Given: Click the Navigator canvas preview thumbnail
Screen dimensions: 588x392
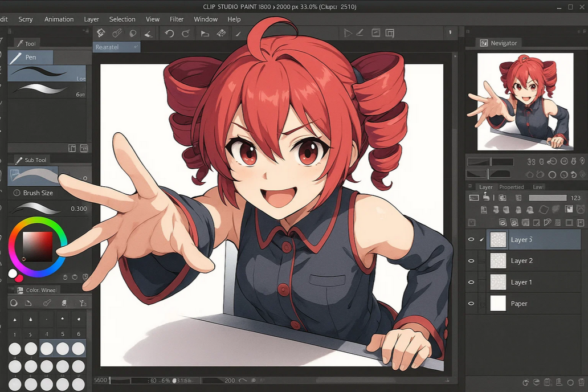Looking at the screenshot, I should (x=525, y=101).
